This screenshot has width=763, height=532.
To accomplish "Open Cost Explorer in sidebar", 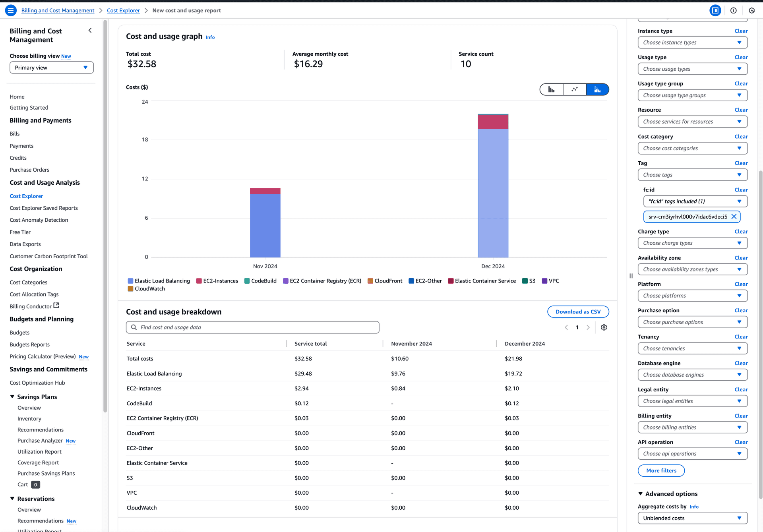I will point(26,196).
